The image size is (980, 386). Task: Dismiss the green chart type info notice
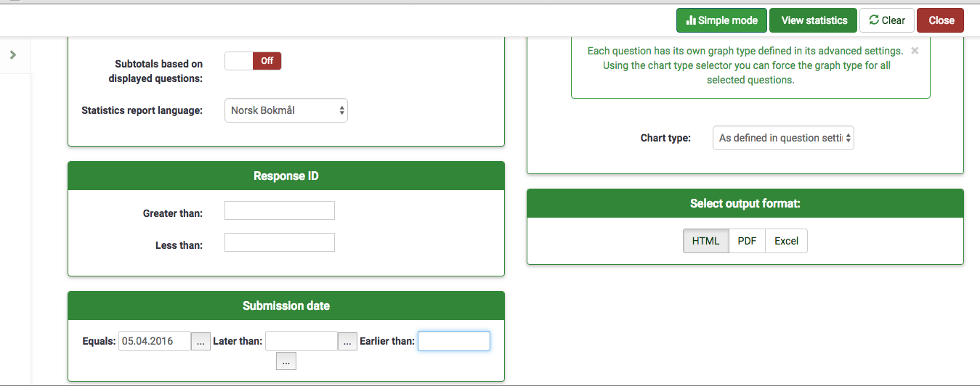click(x=915, y=51)
